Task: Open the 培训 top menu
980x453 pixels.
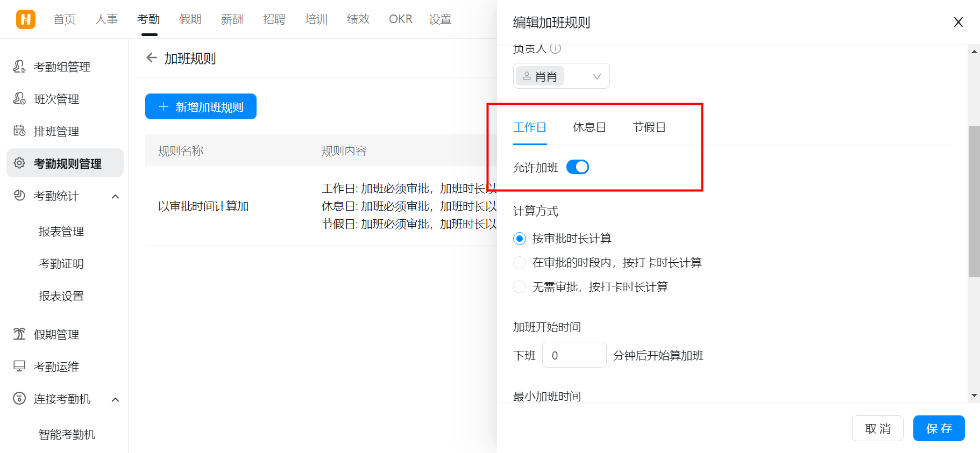Action: [316, 19]
